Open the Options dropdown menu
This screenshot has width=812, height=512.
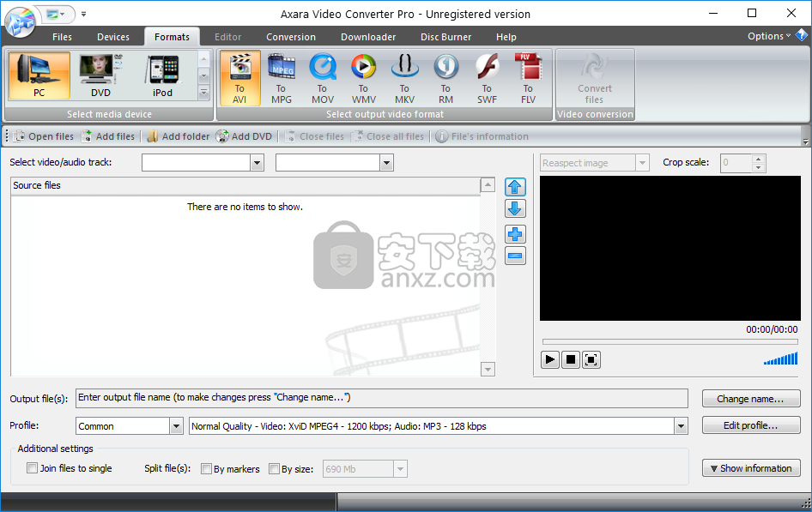pos(768,36)
